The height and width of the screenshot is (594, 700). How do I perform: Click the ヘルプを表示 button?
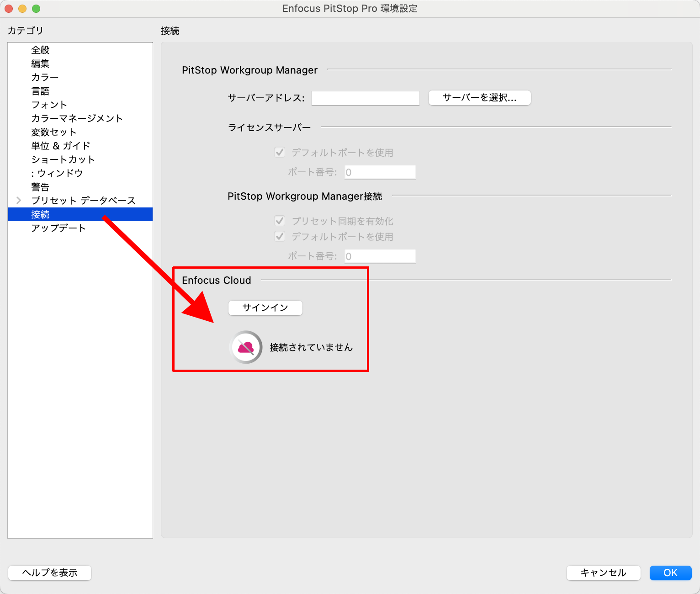50,573
